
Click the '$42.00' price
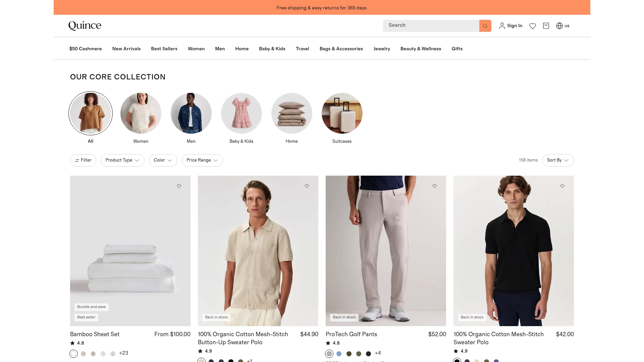pos(565,334)
